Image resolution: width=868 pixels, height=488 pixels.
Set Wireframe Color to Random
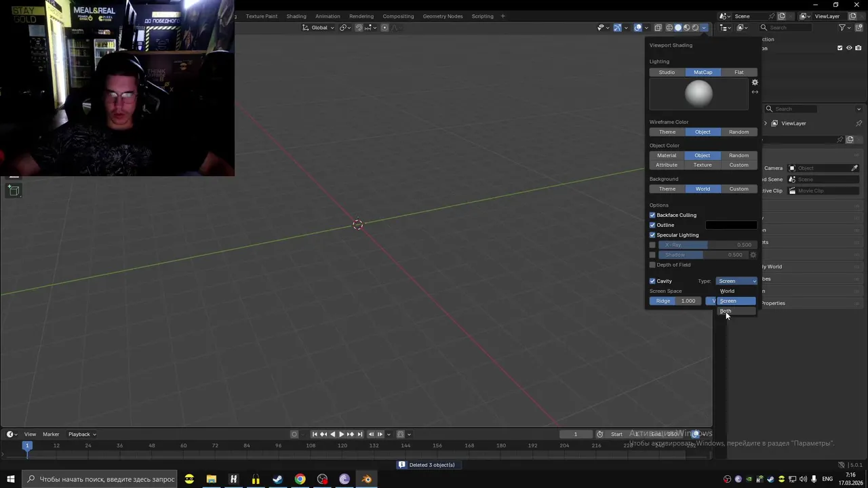coord(739,132)
